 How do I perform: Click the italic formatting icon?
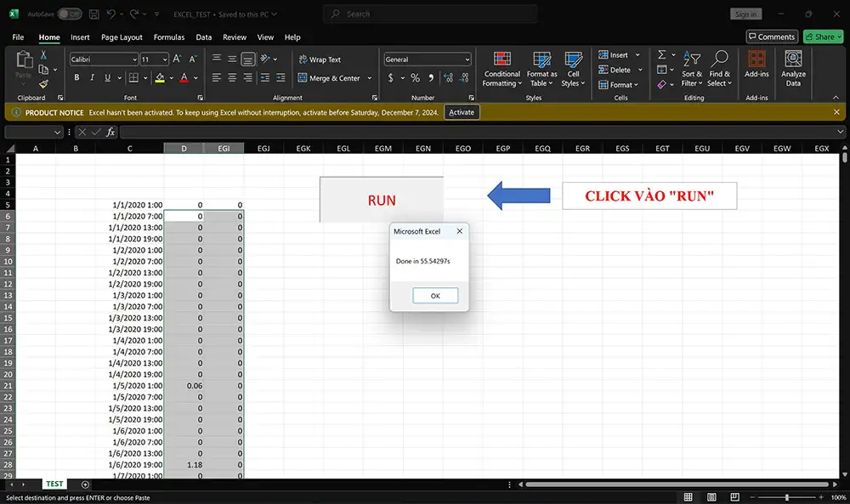pos(92,78)
